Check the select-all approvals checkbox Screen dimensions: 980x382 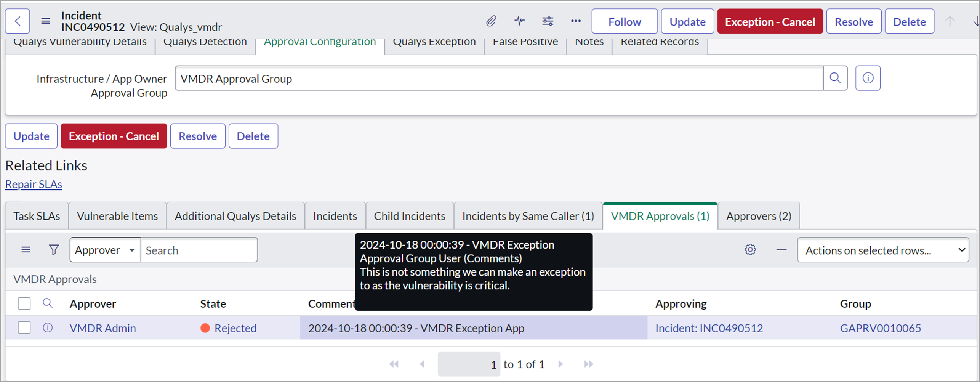coord(24,303)
